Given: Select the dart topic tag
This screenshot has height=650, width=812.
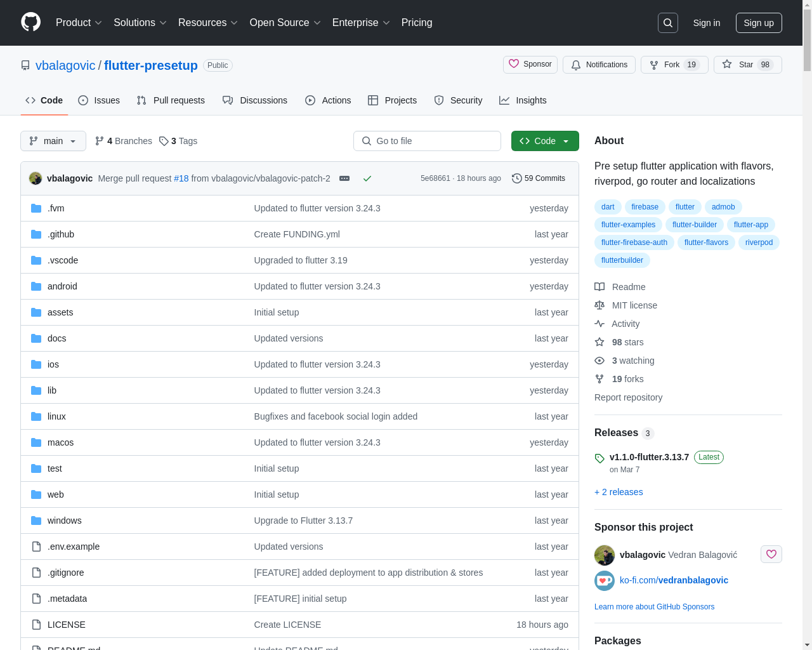Looking at the screenshot, I should pyautogui.click(x=608, y=207).
